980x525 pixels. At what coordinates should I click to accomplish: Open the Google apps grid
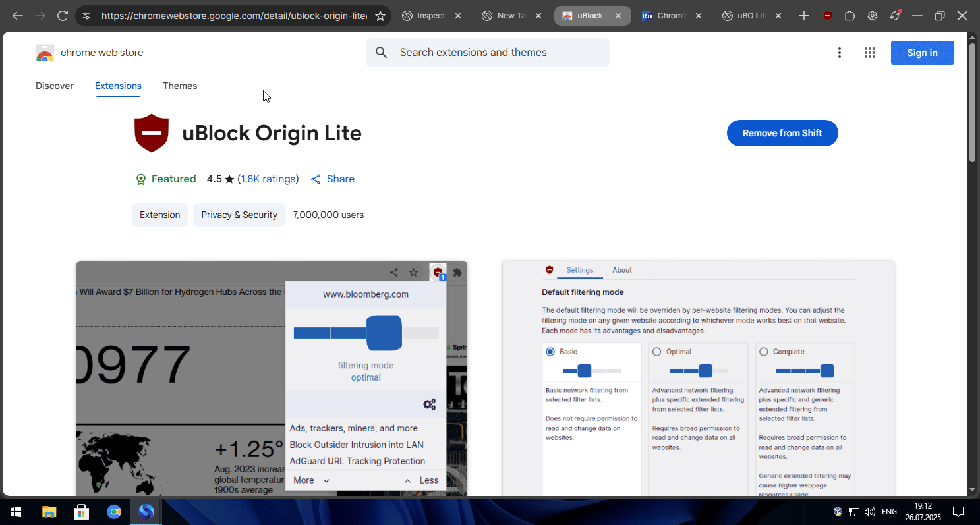[870, 53]
